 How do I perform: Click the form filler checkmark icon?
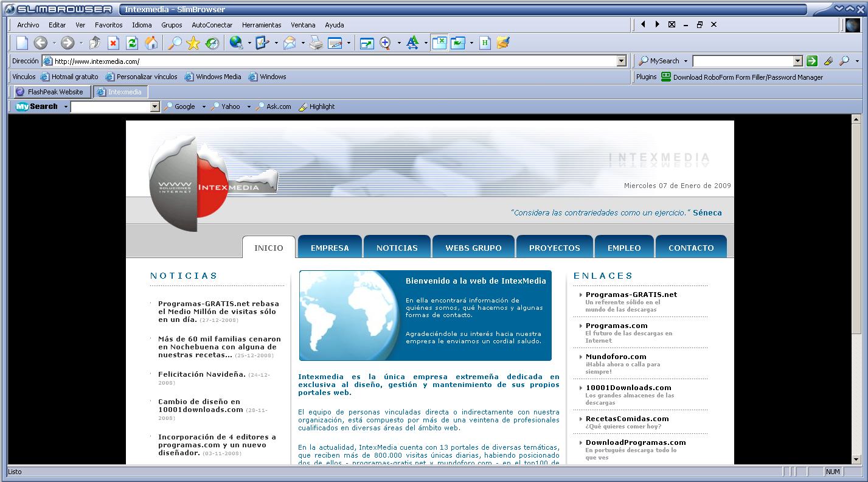[x=262, y=43]
